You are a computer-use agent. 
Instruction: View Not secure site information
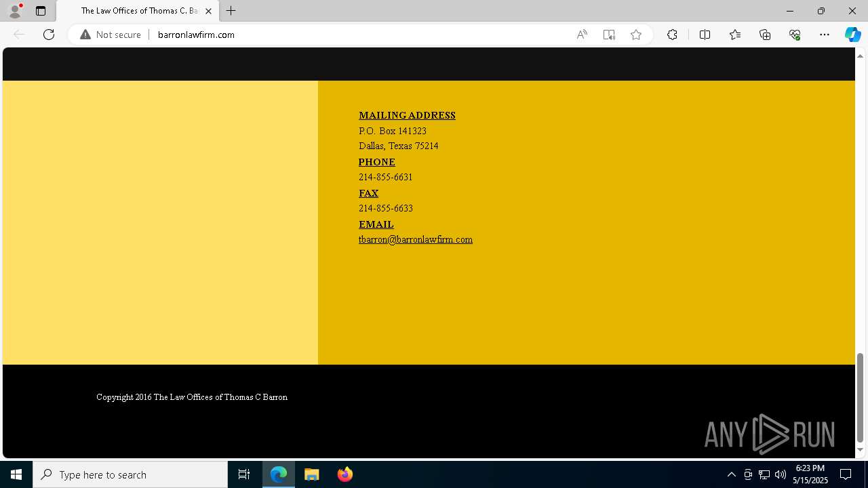click(x=111, y=35)
